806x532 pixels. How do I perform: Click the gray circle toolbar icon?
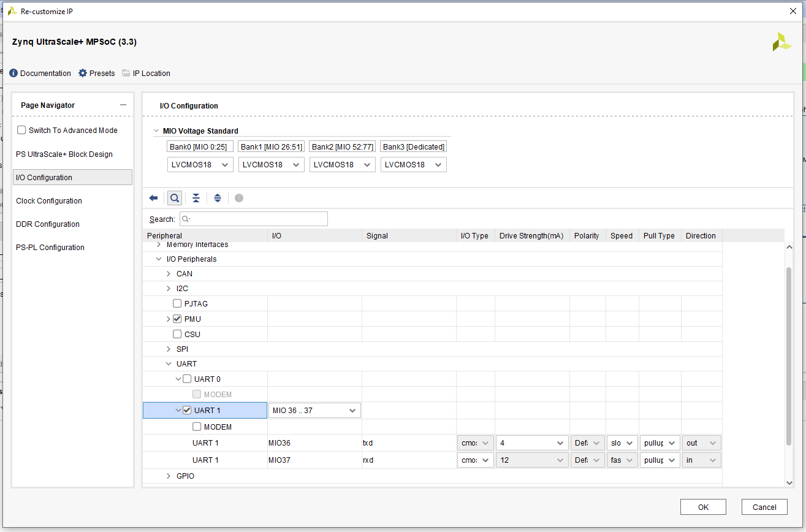239,198
